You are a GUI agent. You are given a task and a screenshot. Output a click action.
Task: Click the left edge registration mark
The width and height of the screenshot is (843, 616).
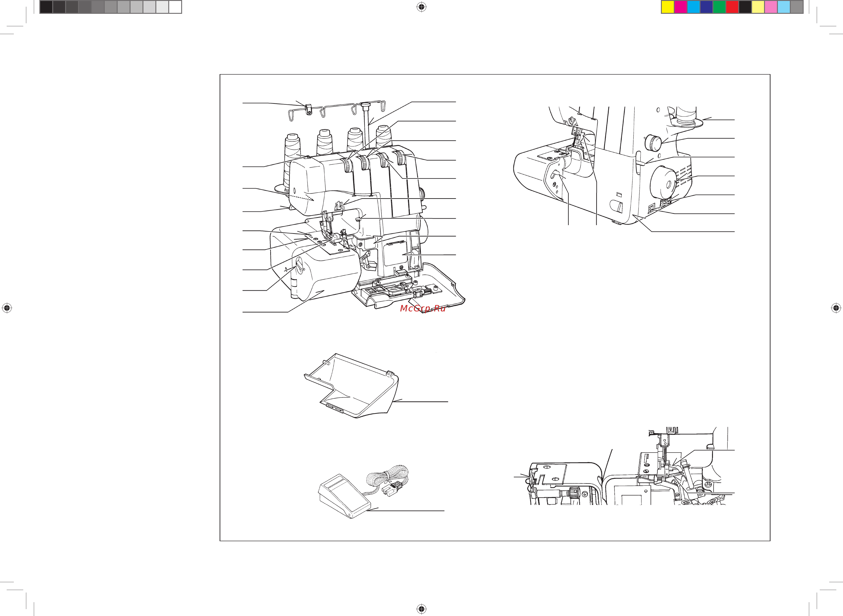click(x=7, y=308)
